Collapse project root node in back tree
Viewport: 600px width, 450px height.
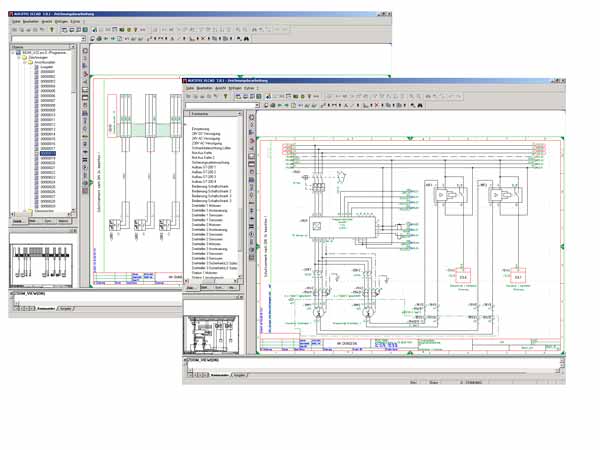pos(13,52)
